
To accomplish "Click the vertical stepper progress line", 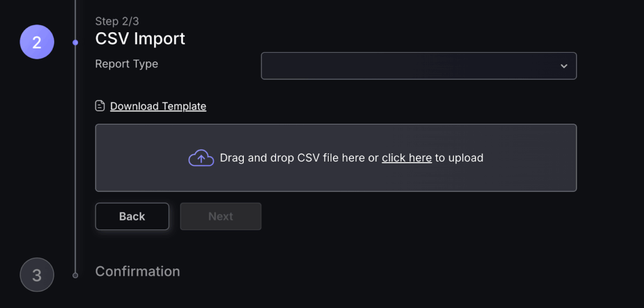I will tap(75, 157).
